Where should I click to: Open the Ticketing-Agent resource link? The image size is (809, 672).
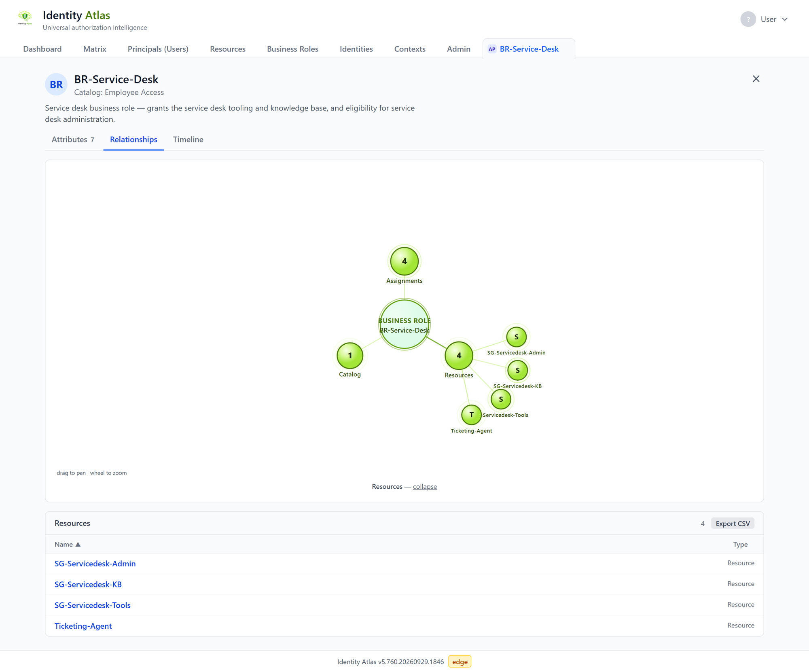point(83,626)
